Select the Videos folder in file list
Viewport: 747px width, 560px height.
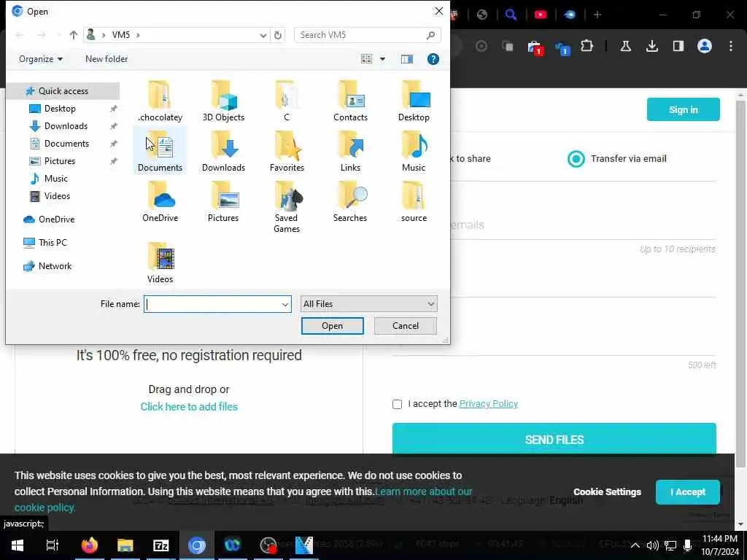(x=160, y=262)
